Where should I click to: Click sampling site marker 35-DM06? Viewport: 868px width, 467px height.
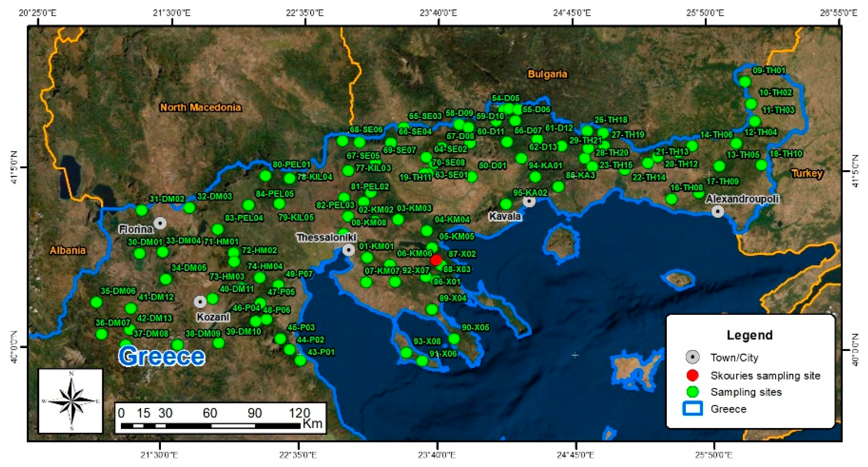96,302
